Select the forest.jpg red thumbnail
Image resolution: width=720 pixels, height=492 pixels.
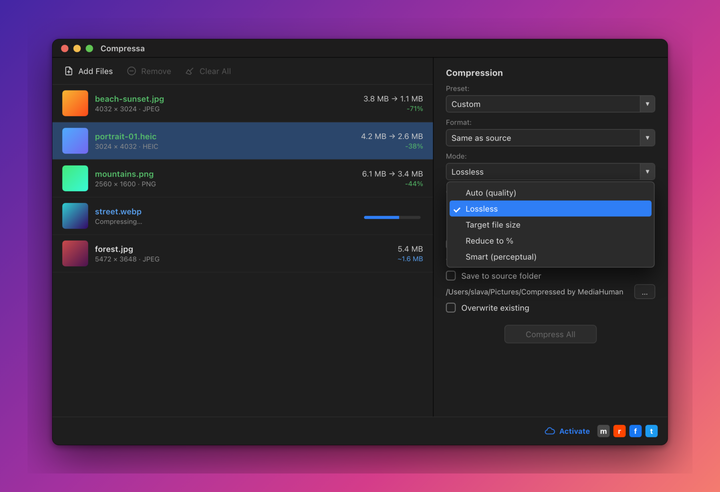pyautogui.click(x=75, y=254)
